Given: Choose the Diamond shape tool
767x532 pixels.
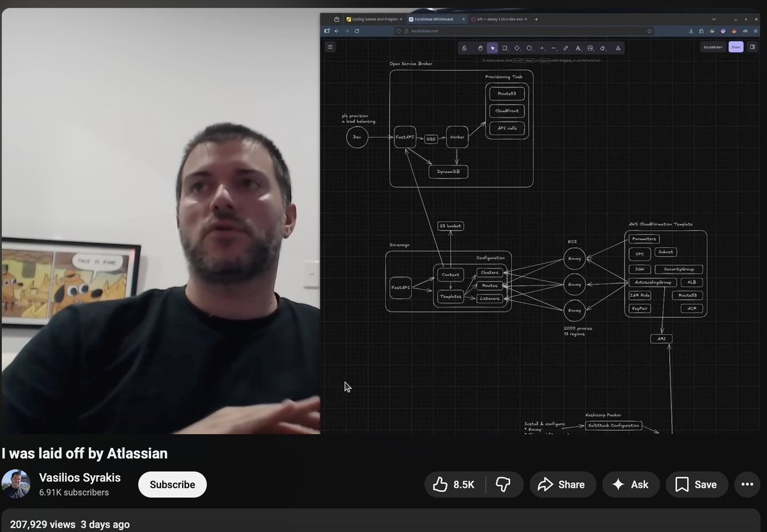Looking at the screenshot, I should [x=517, y=48].
